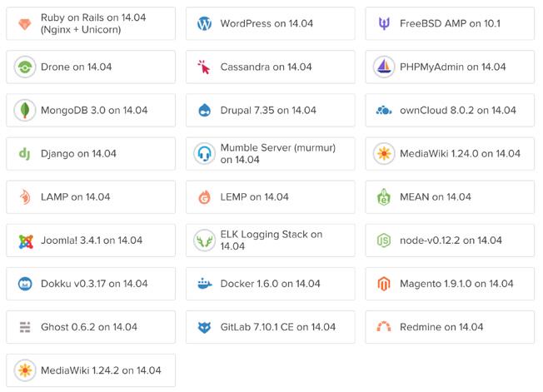The height and width of the screenshot is (392, 543).
Task: Select Docker 1.6.0 on 14.04
Action: (271, 284)
